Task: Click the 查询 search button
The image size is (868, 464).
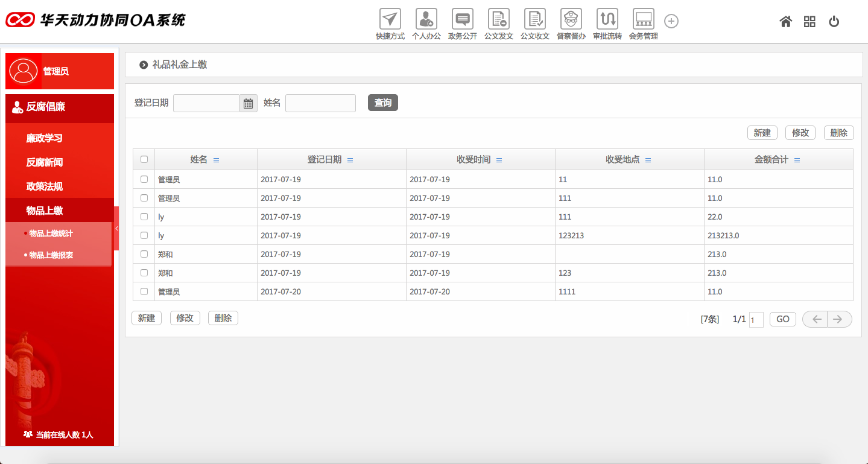Action: click(x=382, y=102)
